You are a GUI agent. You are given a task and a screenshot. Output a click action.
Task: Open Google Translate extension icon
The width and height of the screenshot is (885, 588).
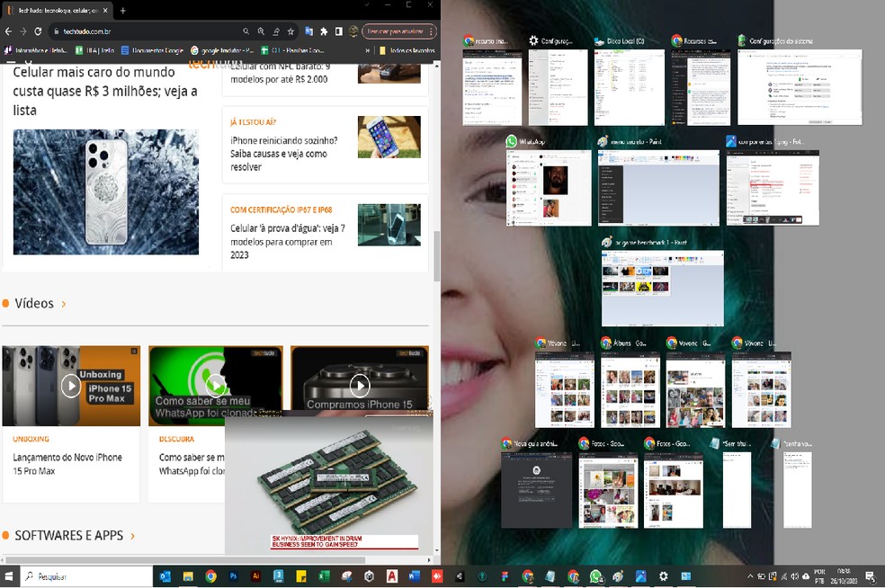[310, 31]
